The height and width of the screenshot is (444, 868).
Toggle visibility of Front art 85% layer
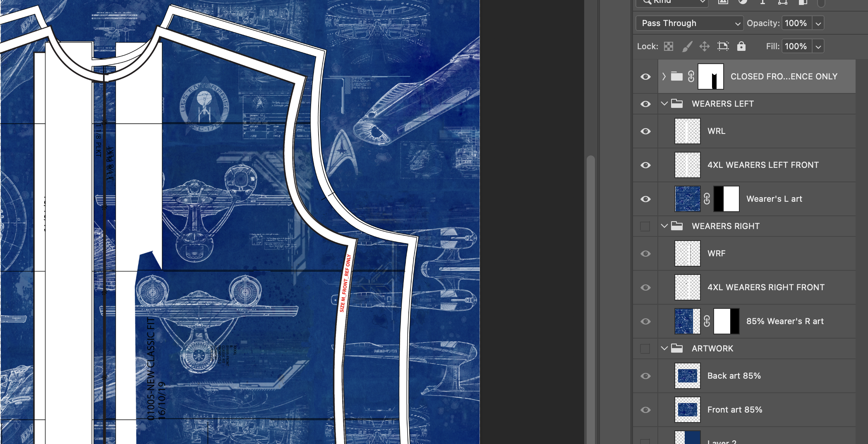[645, 410]
